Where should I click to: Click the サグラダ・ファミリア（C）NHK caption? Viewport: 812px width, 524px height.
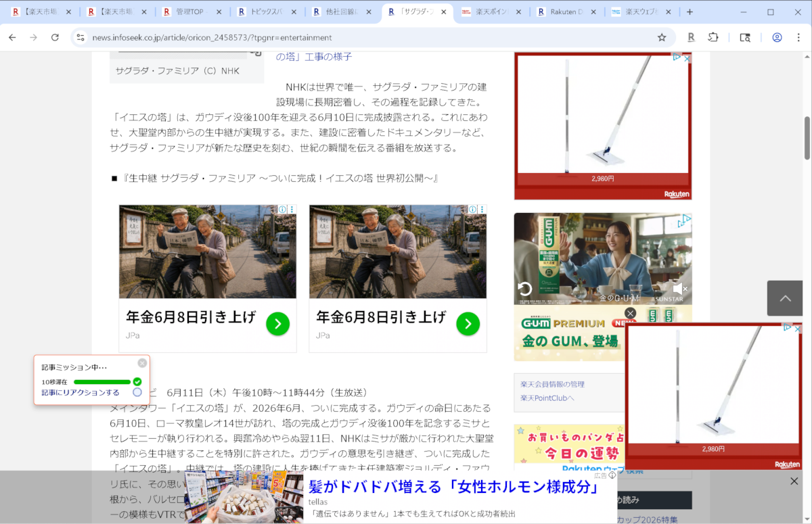tap(177, 71)
